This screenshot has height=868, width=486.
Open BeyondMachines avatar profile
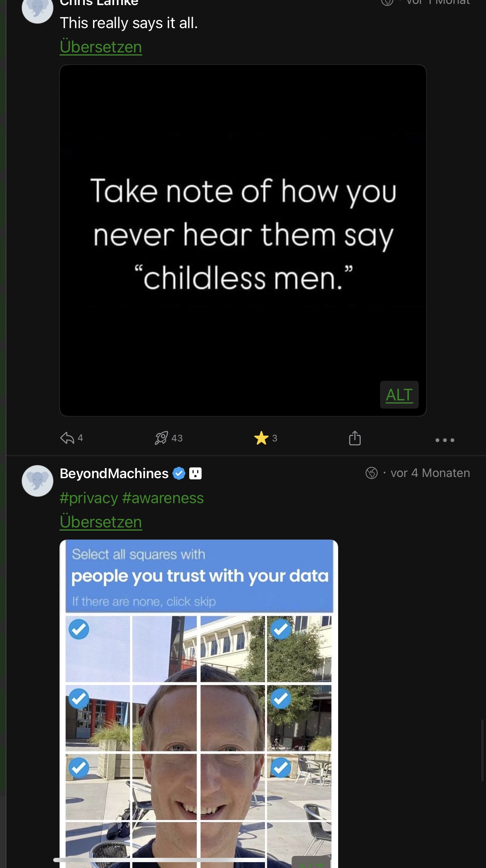click(38, 481)
